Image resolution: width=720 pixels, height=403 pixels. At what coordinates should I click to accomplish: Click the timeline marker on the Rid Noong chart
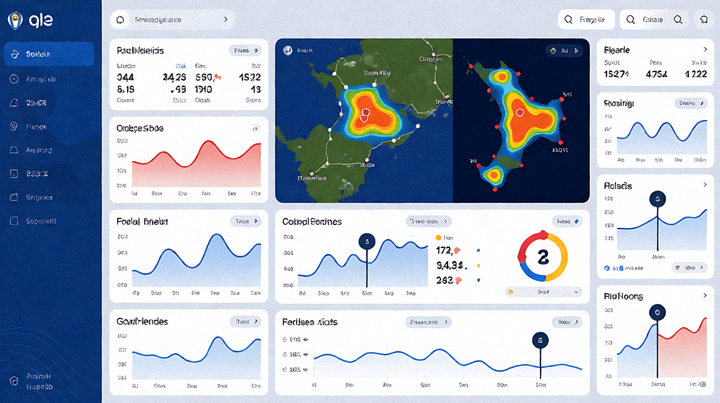(x=657, y=313)
